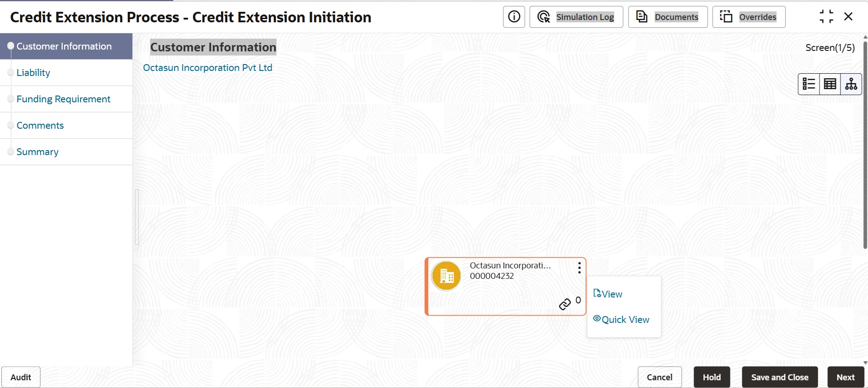868x388 pixels.
Task: Open the Simulation Log
Action: pos(576,17)
